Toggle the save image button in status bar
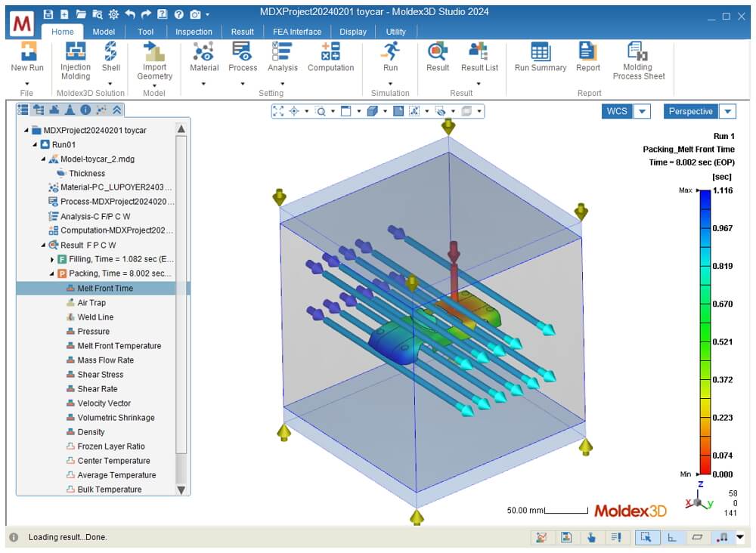756x553 pixels. click(x=566, y=537)
